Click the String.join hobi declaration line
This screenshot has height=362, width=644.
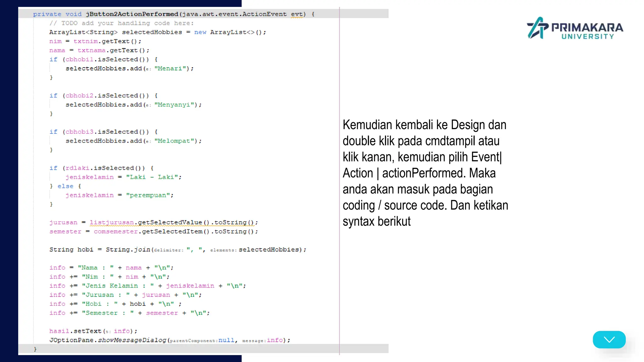[x=177, y=250]
